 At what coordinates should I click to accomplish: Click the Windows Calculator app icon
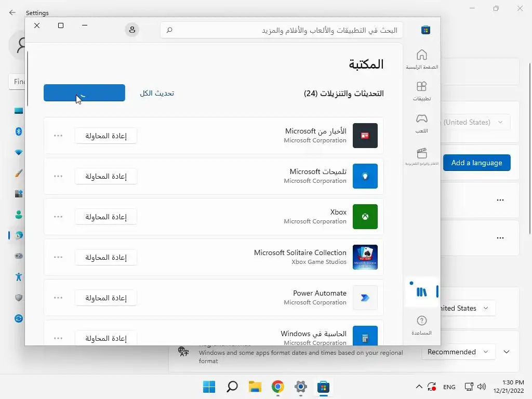pyautogui.click(x=365, y=336)
